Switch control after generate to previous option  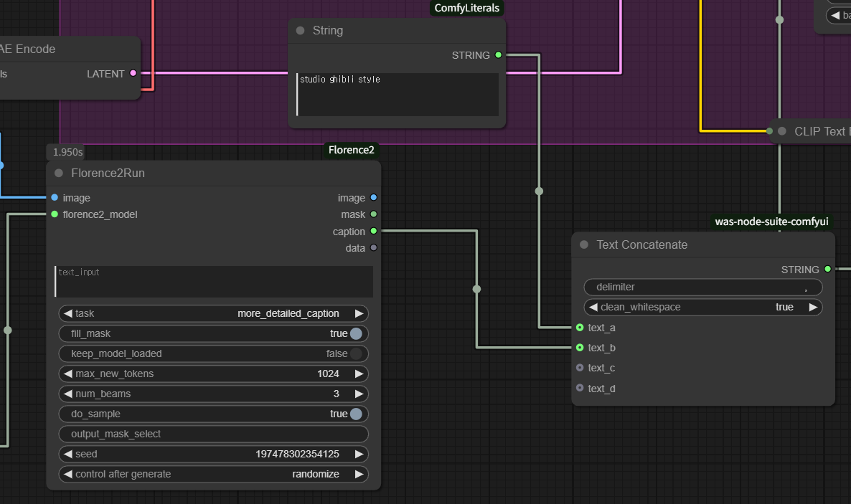(68, 474)
